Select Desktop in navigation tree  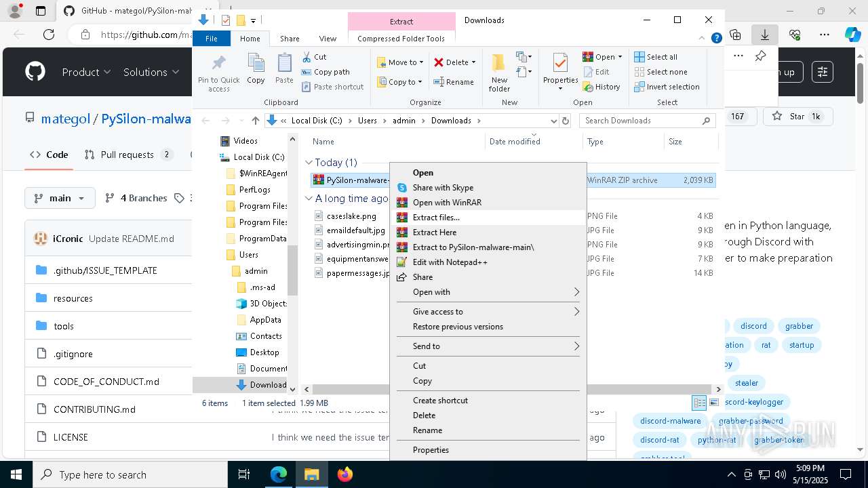[x=264, y=352]
